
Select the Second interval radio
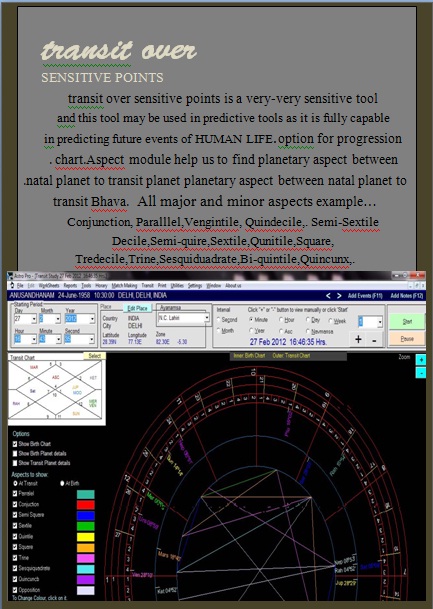(219, 320)
